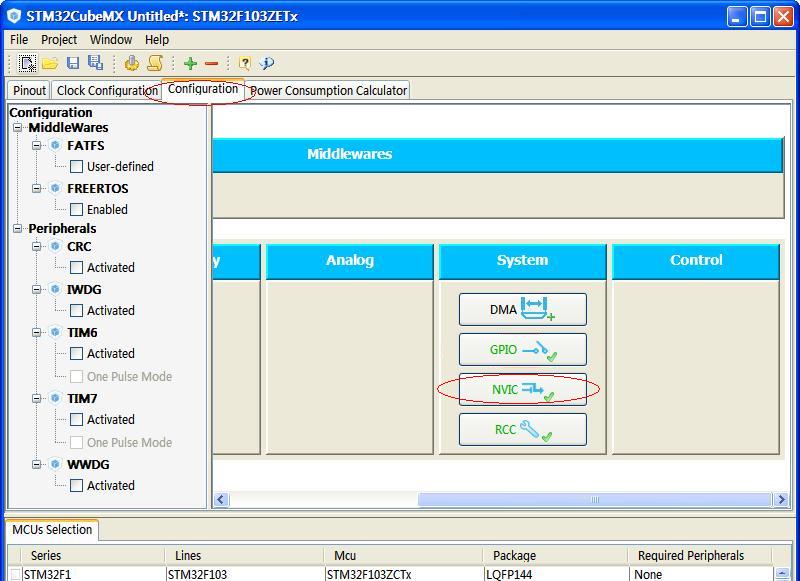
Task: Collapse the TIM6 tree node
Action: [36, 332]
